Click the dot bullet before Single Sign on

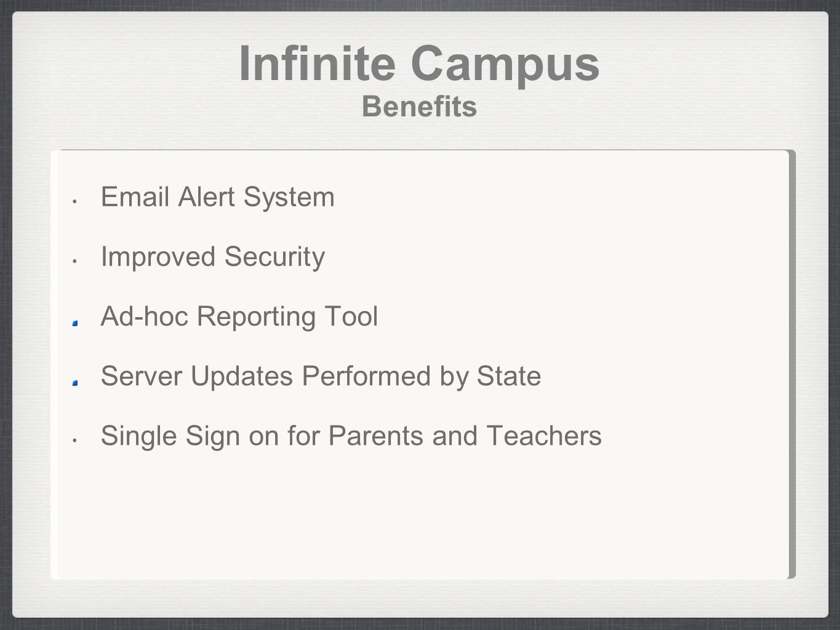click(x=74, y=440)
